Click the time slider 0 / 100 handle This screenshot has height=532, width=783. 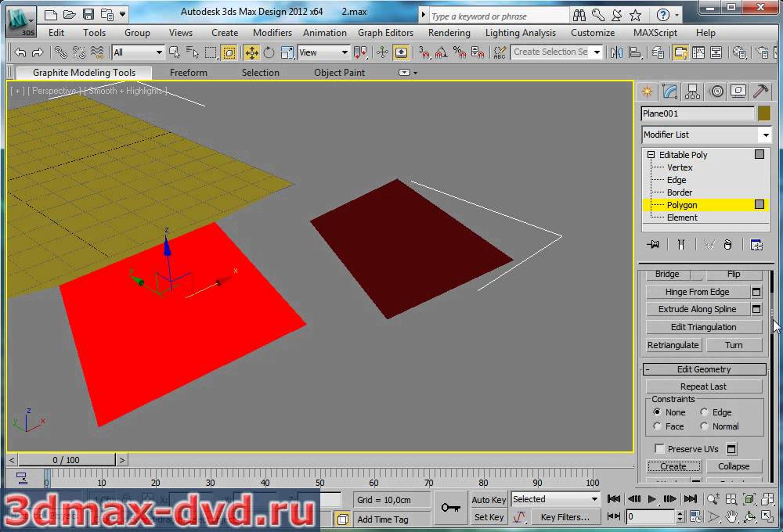(66, 460)
